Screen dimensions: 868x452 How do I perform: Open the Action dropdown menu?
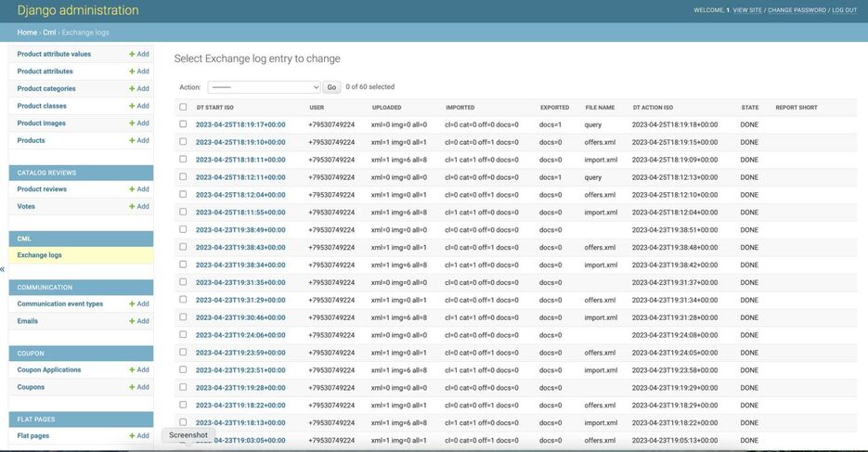[x=263, y=87]
